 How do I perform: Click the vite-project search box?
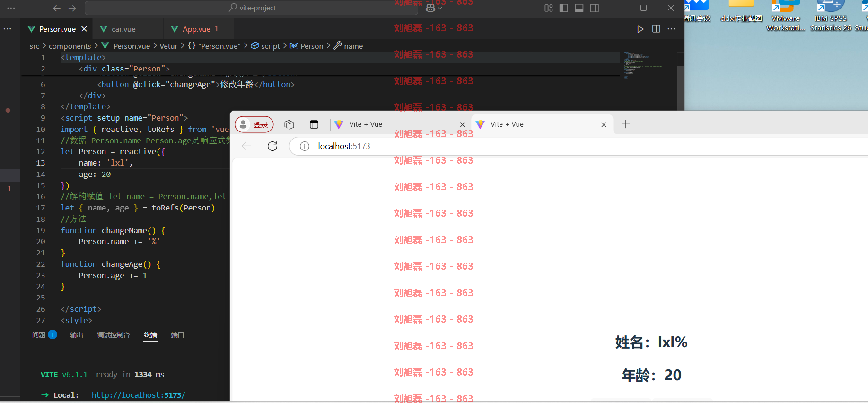point(252,8)
